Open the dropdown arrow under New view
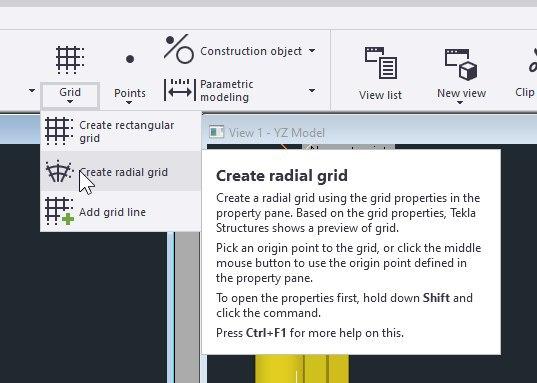 click(x=460, y=102)
